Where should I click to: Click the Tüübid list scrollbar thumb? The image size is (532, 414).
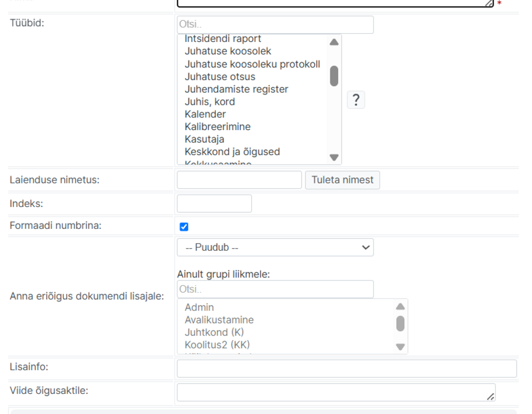pyautogui.click(x=334, y=76)
